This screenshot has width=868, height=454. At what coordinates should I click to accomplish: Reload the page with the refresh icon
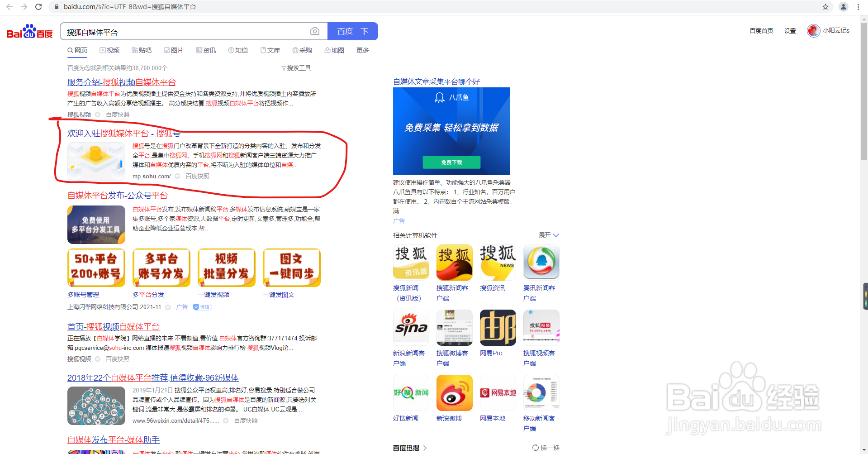click(38, 7)
